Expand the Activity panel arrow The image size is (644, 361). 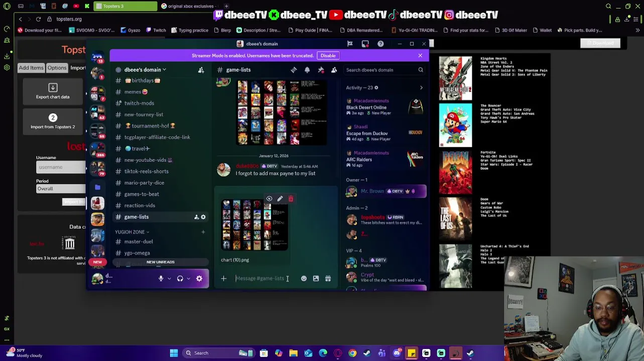coord(421,88)
